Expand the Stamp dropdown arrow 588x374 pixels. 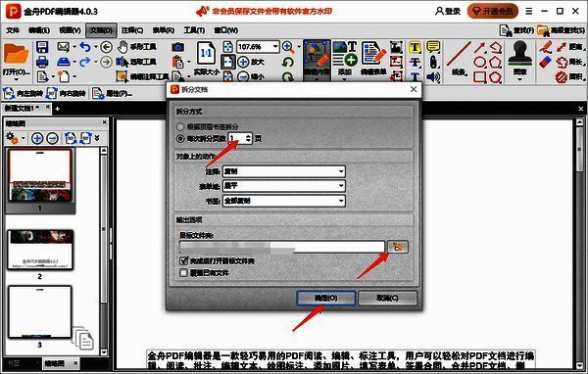[519, 79]
